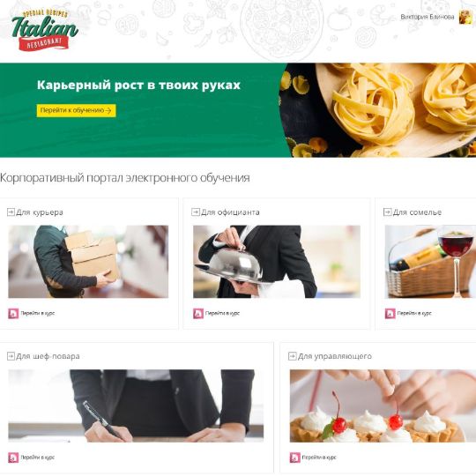Click pink course icon under courier card
The height and width of the screenshot is (476, 476).
(x=13, y=313)
